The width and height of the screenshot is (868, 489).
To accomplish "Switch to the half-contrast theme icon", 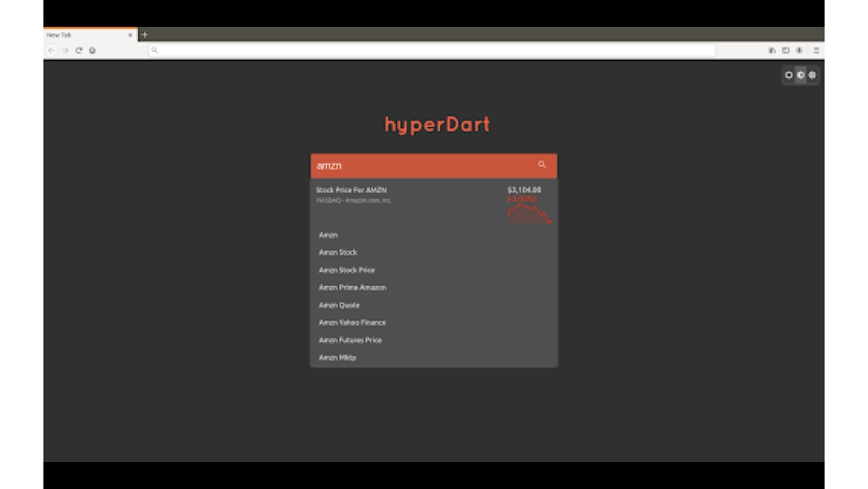I will 800,75.
